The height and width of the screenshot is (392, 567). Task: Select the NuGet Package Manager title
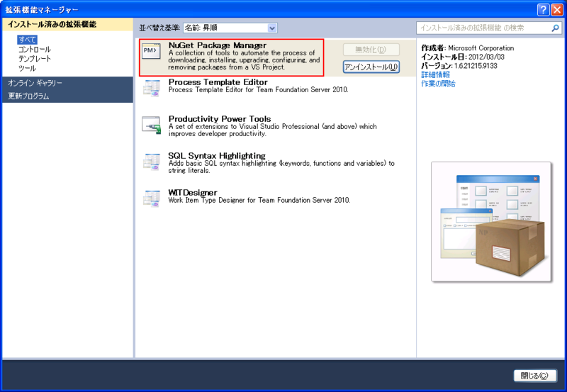(x=218, y=45)
